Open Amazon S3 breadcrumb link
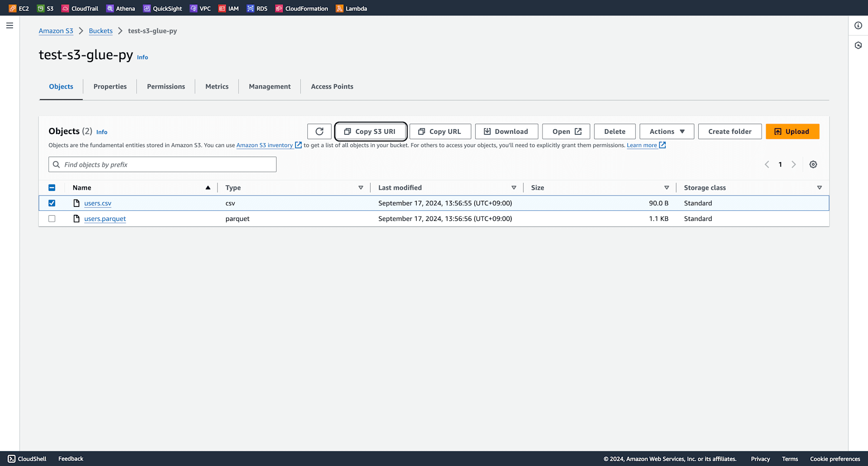 [x=56, y=31]
